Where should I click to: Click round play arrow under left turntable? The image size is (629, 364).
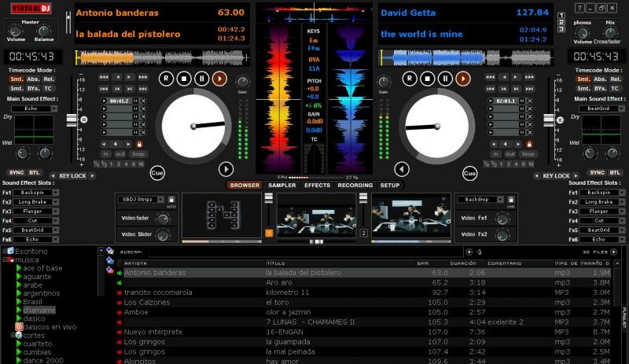pyautogui.click(x=226, y=169)
